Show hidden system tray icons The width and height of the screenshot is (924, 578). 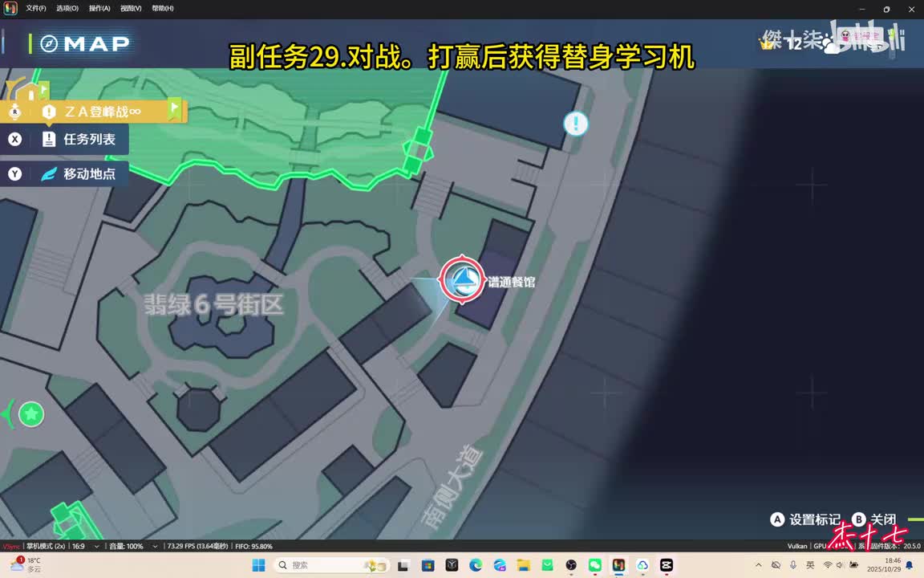(x=758, y=565)
